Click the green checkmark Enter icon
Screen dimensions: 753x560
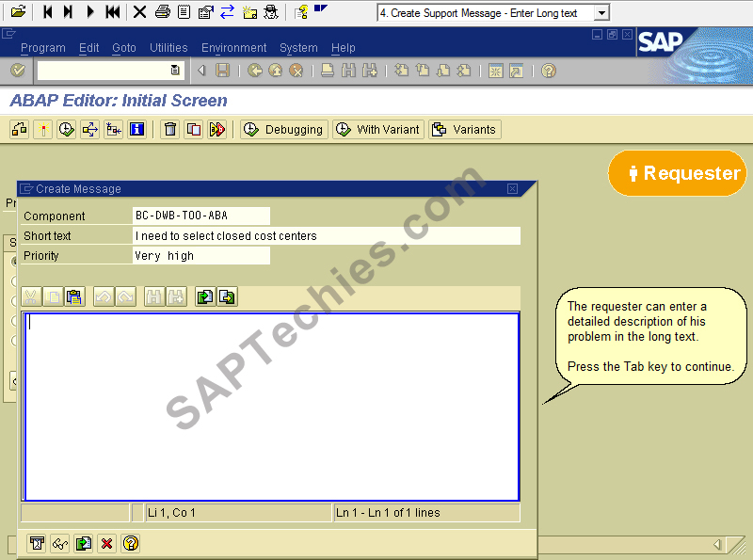(x=18, y=71)
